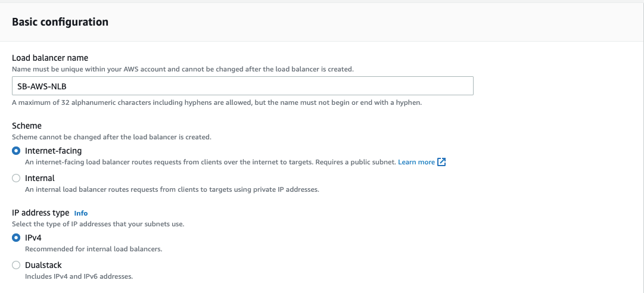This screenshot has height=293, width=644.
Task: Click the IP address type section label
Action: click(41, 213)
